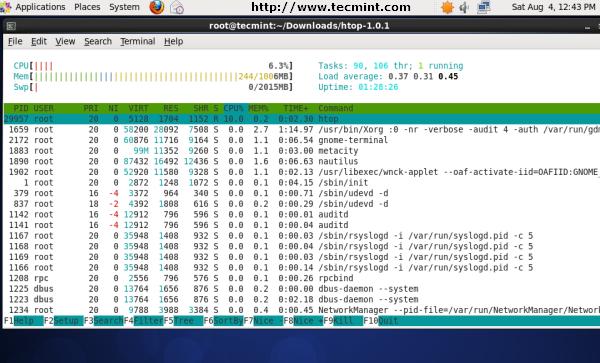Launch Firefox from the top panel
This screenshot has height=363, width=600.
(157, 7)
